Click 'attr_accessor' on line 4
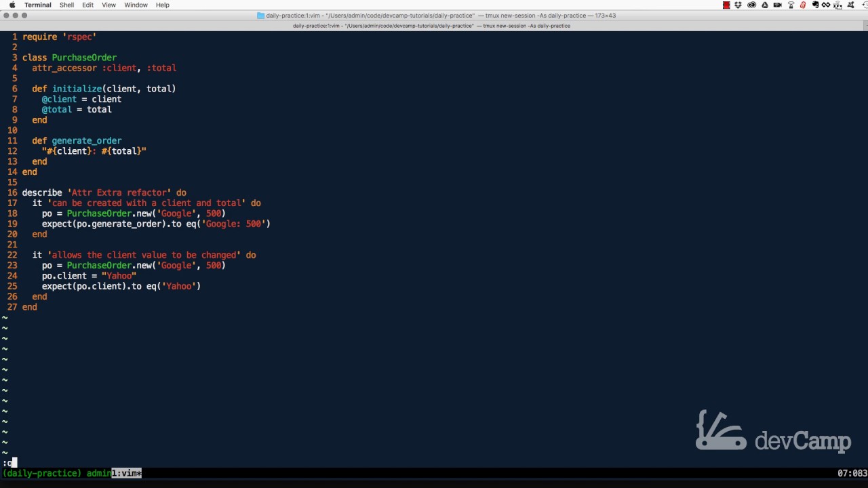The width and height of the screenshot is (868, 488). (x=64, y=68)
